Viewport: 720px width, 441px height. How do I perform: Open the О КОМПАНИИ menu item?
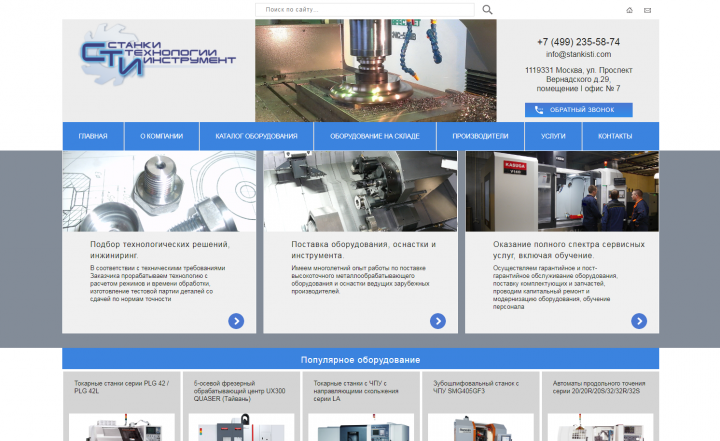[162, 136]
